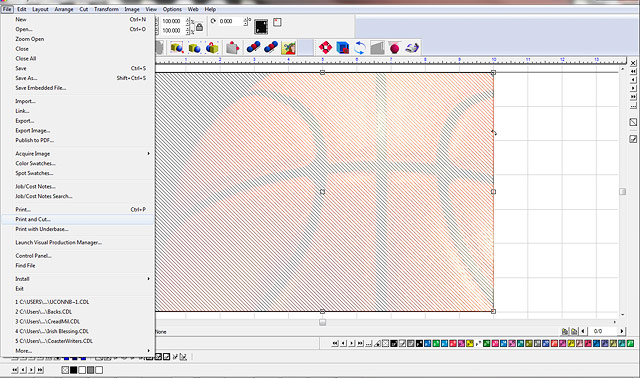This screenshot has width=640, height=378.
Task: Jump to first palette colors in the right palette
Action: pyautogui.click(x=335, y=344)
